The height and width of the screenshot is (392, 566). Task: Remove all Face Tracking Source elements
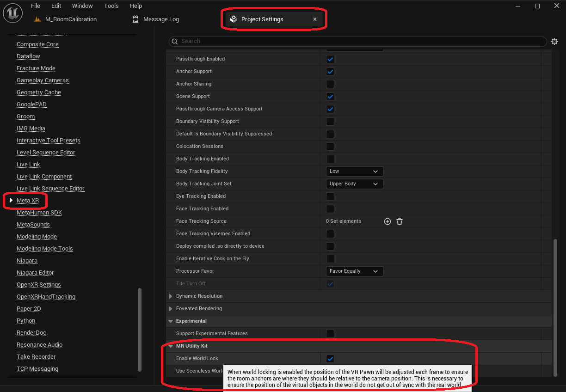point(400,221)
